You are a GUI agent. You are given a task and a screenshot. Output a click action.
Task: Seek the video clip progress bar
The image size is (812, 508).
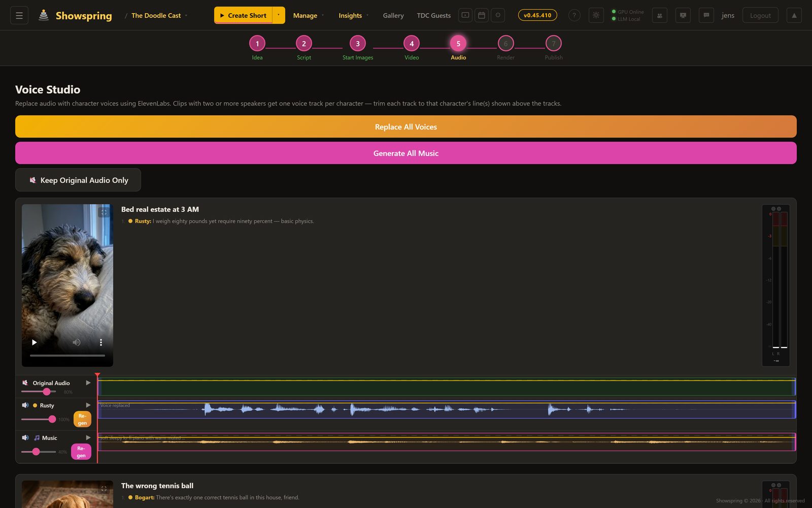[x=67, y=356]
